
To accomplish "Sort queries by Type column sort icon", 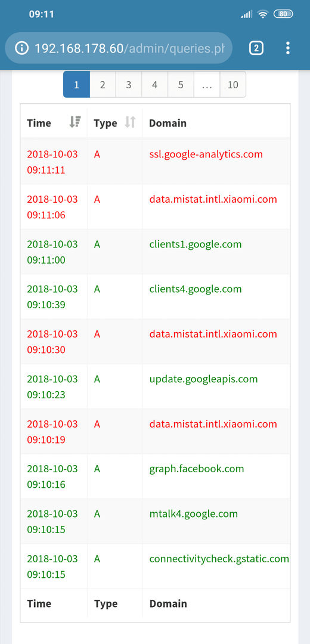I will [130, 122].
